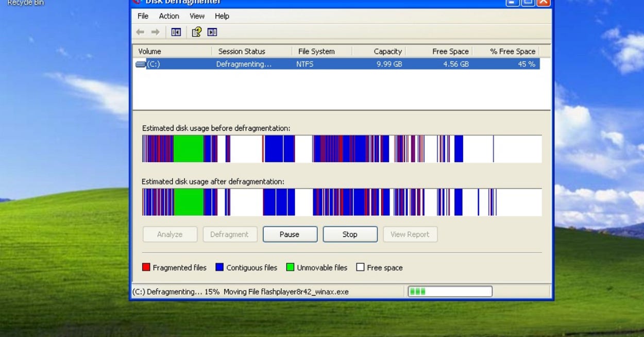Viewport: 644px width, 337px height.
Task: Click the 9.99 GB capacity value
Action: pyautogui.click(x=389, y=64)
